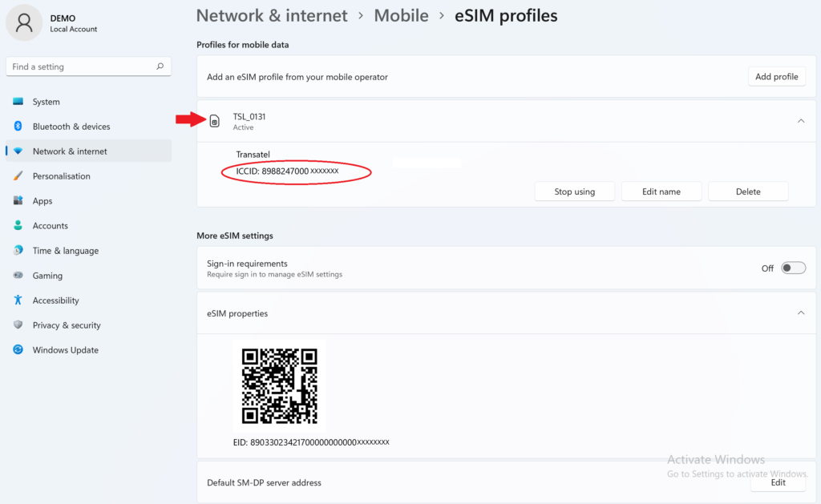Viewport: 821px width, 504px height.
Task: Click the Bluetooth icon in the sidebar
Action: click(18, 126)
